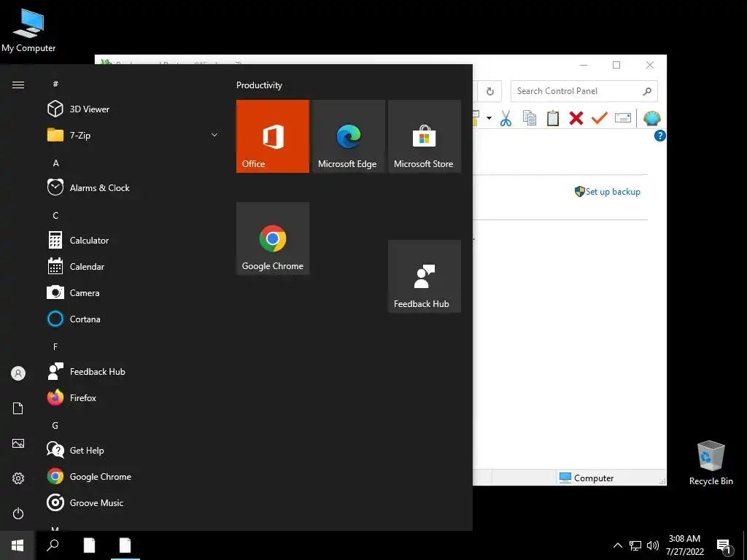Open the first blank file taskbar icon
Viewport: 747px width, 560px height.
(x=89, y=545)
